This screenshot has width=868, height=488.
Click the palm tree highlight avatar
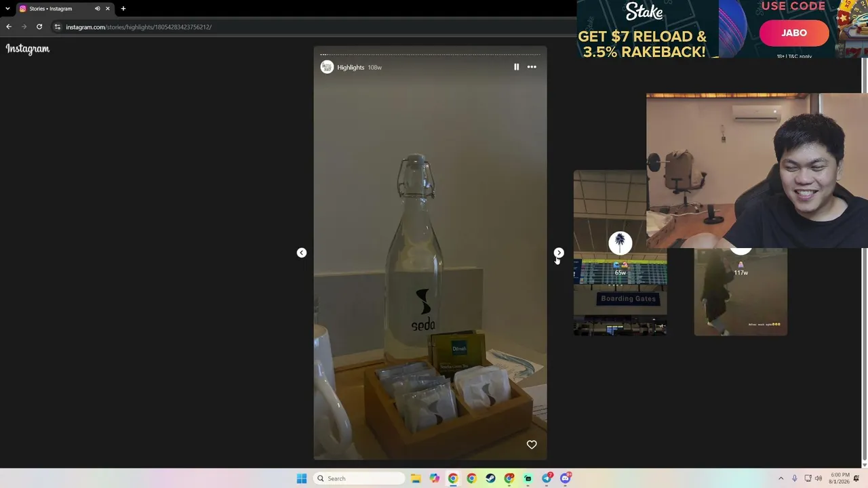click(x=620, y=243)
